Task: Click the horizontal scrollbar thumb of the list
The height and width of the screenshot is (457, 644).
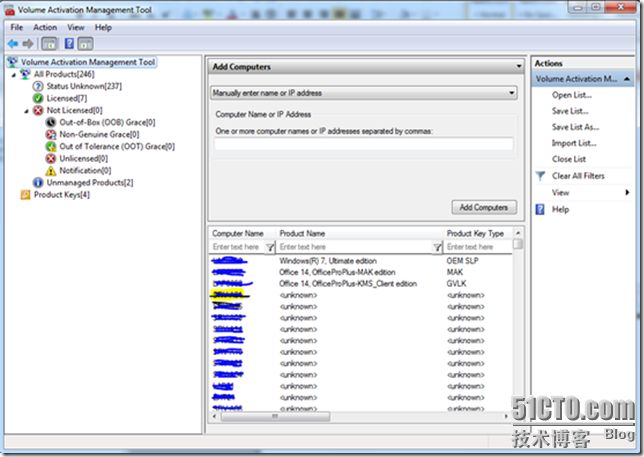Action: tap(275, 416)
